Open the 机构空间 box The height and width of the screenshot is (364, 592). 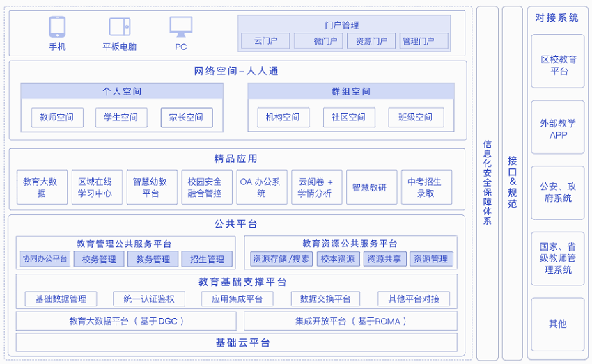pos(283,118)
